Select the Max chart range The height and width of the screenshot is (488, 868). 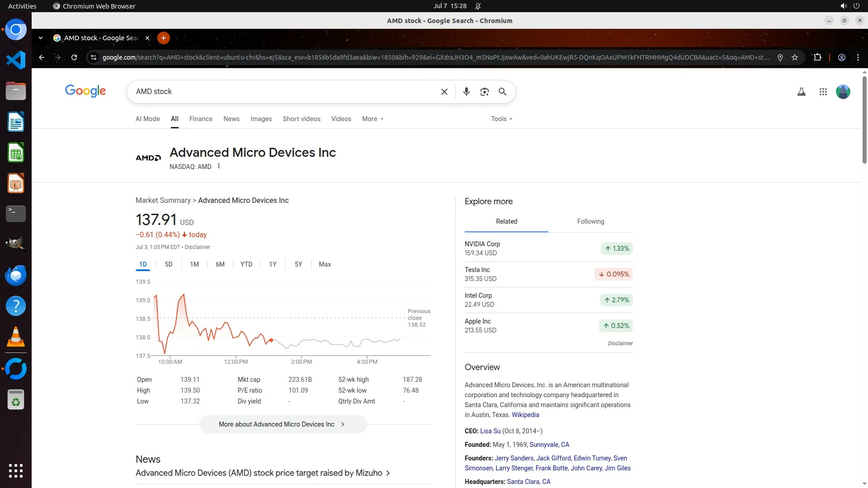click(325, 264)
